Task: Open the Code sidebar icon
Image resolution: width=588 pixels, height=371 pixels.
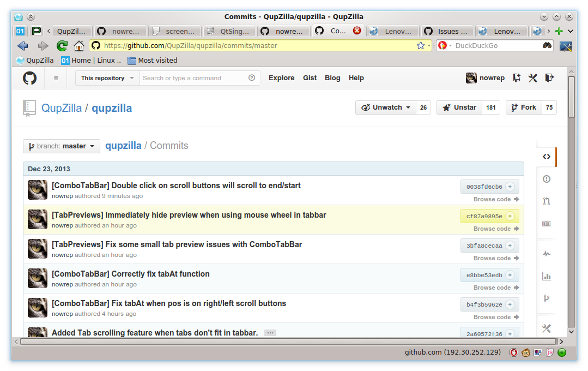Action: [x=547, y=157]
